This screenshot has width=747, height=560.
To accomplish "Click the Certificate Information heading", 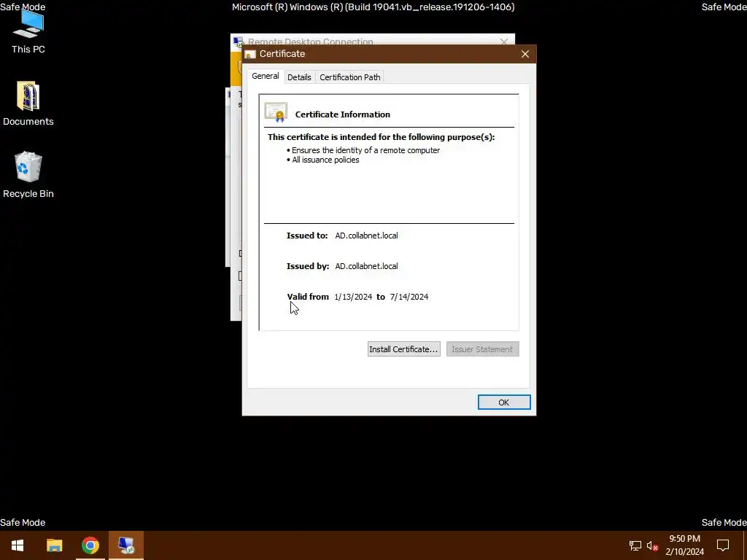I will [343, 114].
